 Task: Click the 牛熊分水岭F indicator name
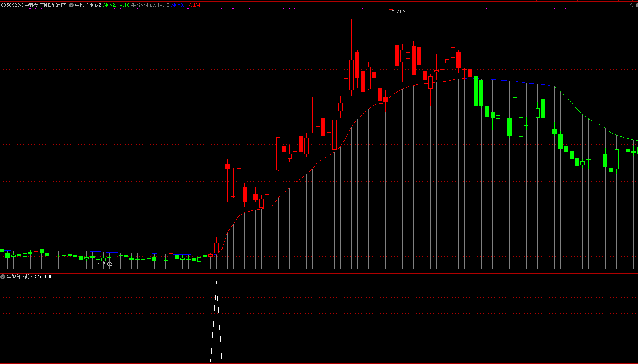20,277
